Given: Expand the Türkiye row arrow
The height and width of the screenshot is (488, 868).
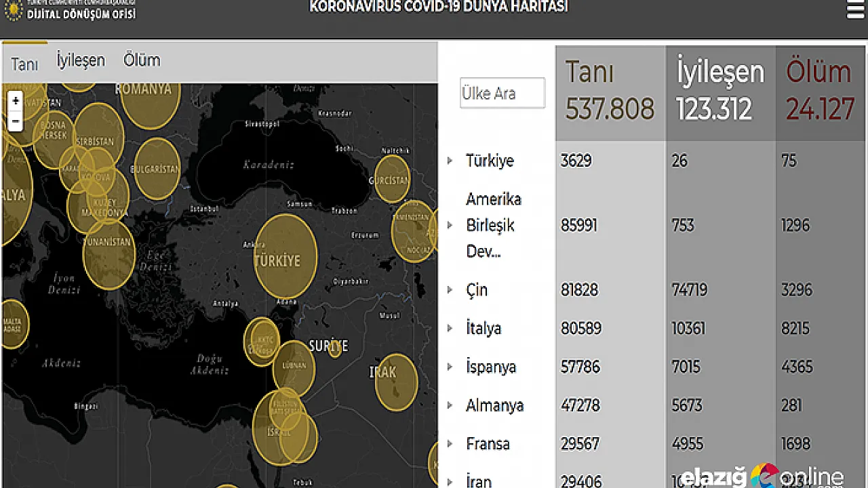Looking at the screenshot, I should point(450,161).
